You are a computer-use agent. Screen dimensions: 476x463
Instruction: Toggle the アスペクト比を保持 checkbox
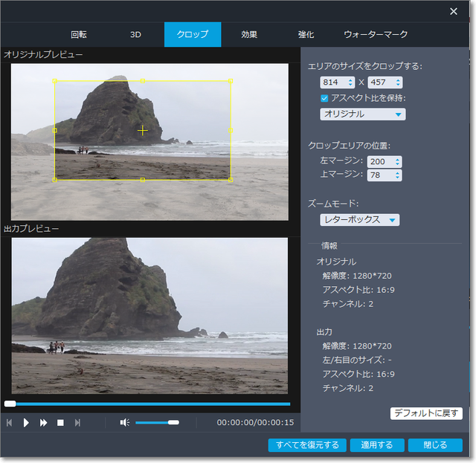[x=324, y=98]
